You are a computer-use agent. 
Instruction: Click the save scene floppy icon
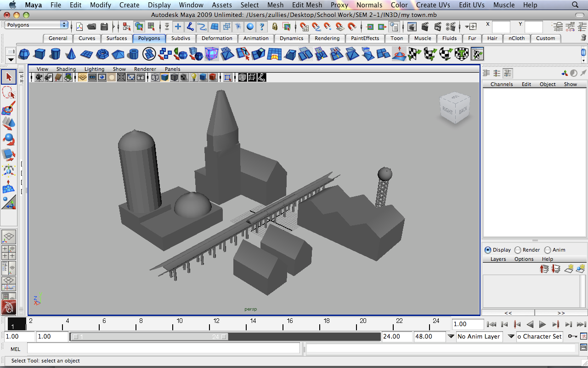coord(104,26)
